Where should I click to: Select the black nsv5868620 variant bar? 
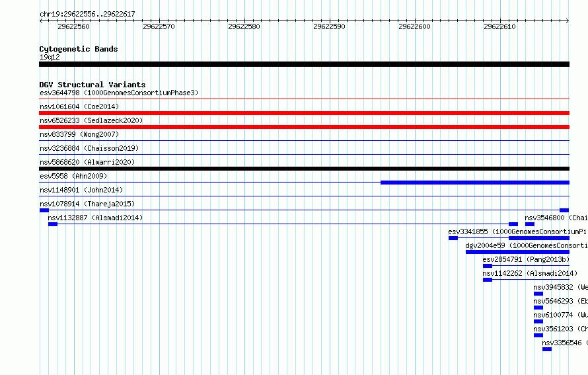(304, 169)
